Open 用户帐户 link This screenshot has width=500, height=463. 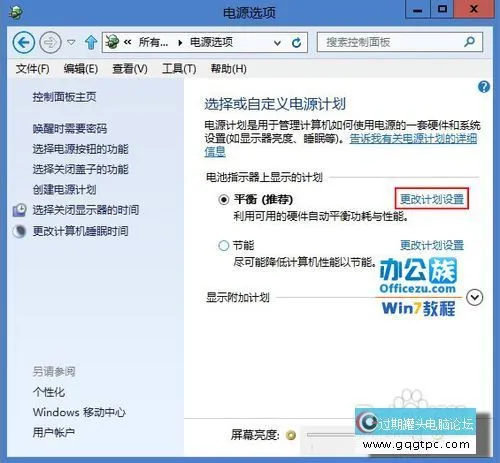click(53, 433)
